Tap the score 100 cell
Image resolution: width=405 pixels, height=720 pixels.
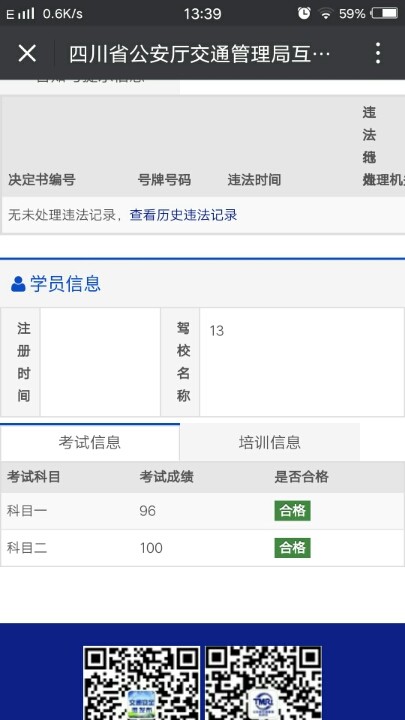(x=151, y=548)
